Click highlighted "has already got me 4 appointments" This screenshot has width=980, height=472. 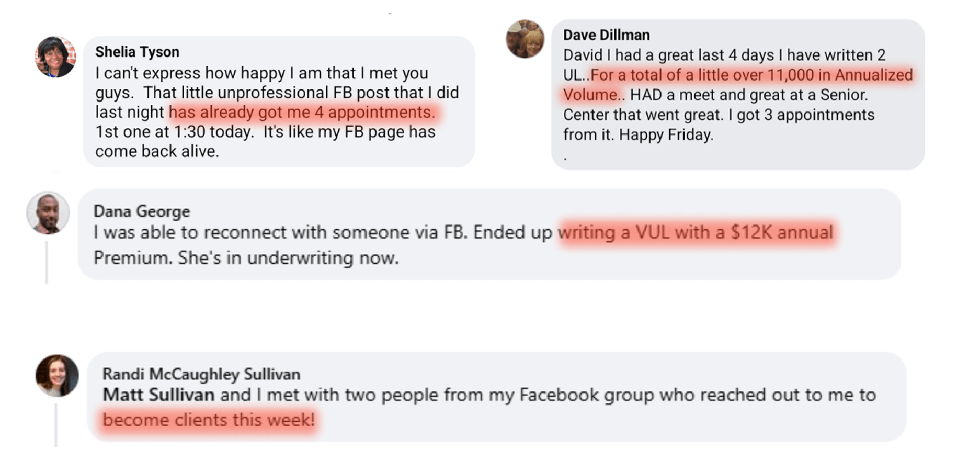302,112
